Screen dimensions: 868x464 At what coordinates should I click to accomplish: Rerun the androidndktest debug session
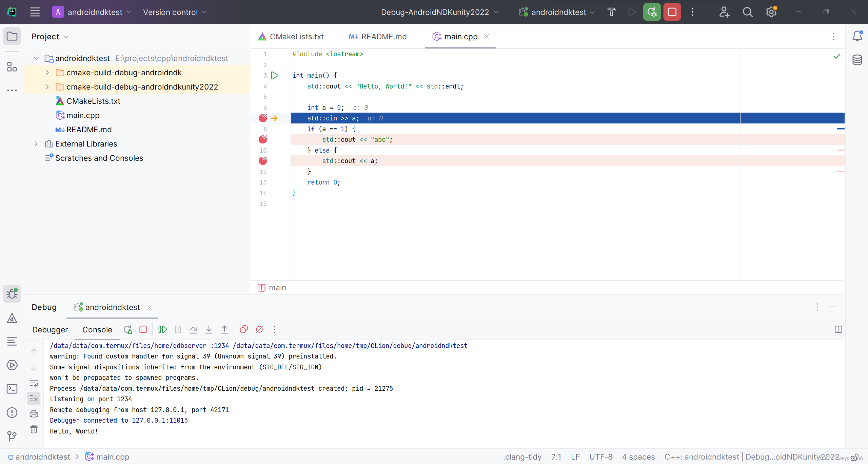[128, 329]
